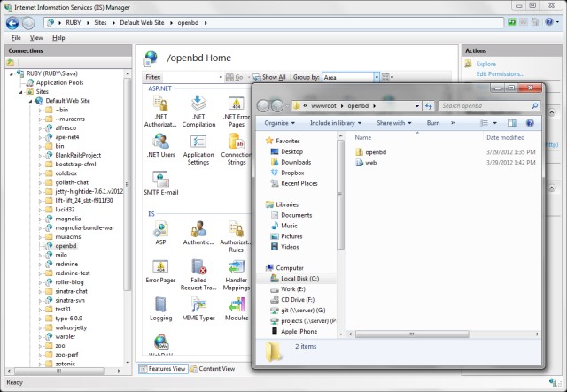The width and height of the screenshot is (567, 392).
Task: Click the Connections pane horizontal scrollbar
Action: click(x=59, y=371)
